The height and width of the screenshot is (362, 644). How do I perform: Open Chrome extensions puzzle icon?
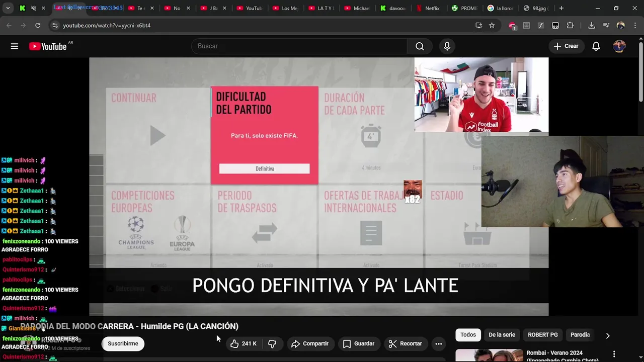click(x=570, y=25)
